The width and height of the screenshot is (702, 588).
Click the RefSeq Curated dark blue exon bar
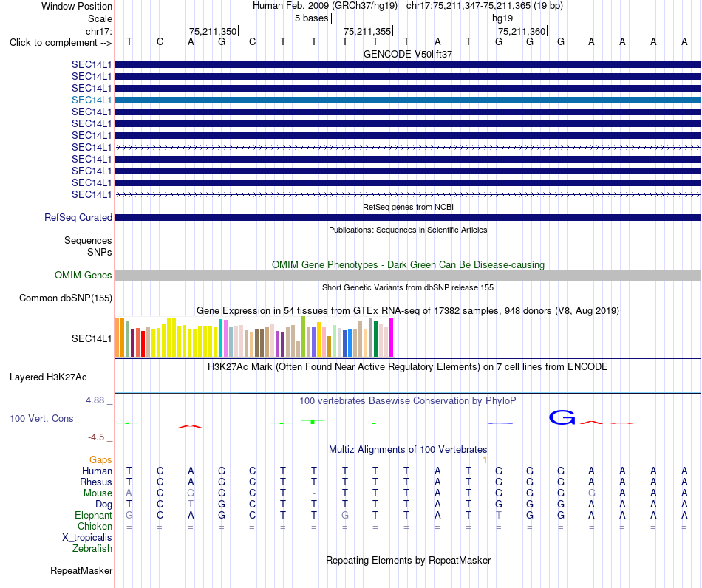[x=408, y=218]
